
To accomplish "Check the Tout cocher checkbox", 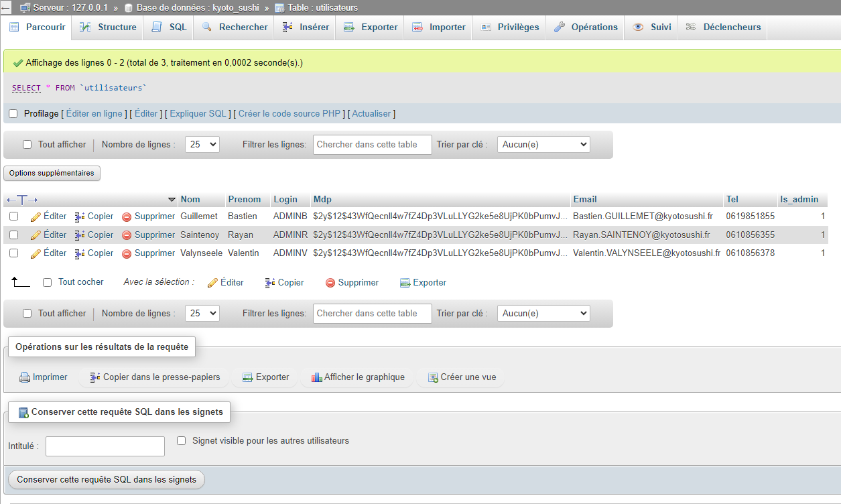I will click(48, 282).
